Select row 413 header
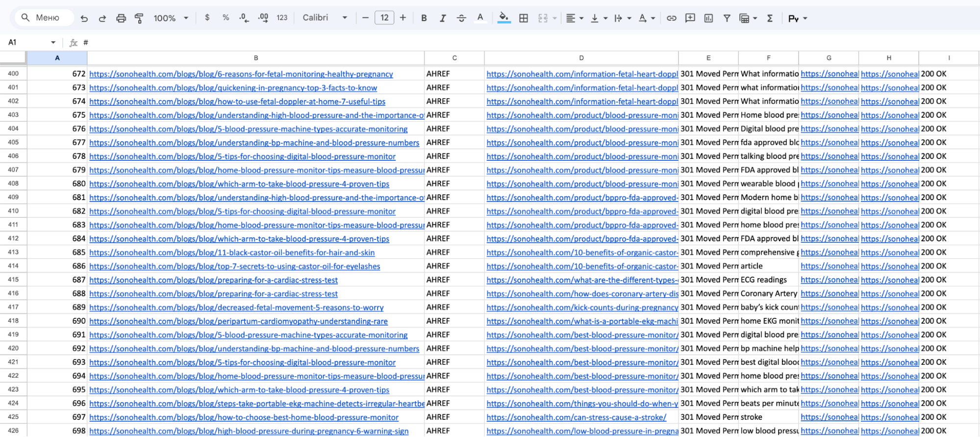 [13, 252]
